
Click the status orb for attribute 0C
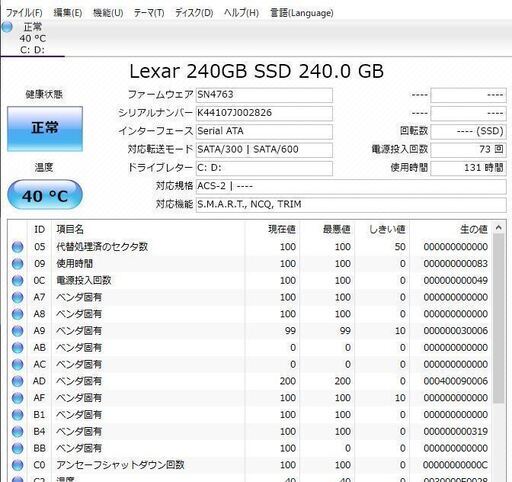(x=17, y=281)
